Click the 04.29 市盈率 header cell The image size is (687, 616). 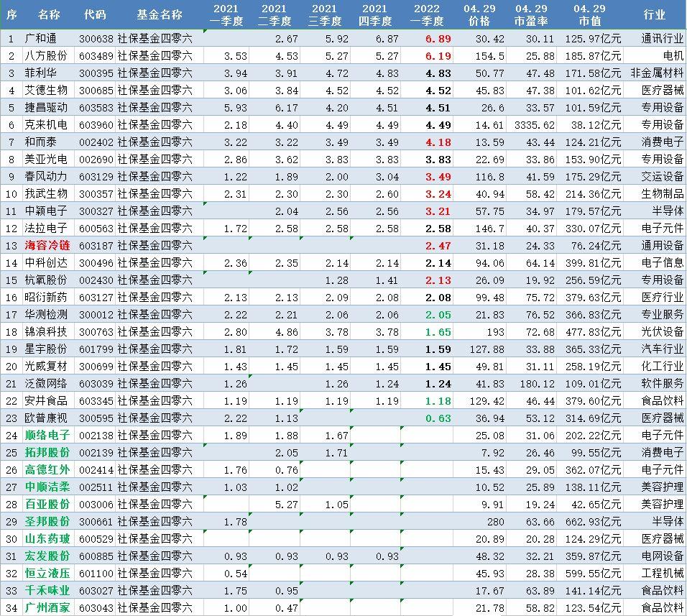tap(531, 15)
